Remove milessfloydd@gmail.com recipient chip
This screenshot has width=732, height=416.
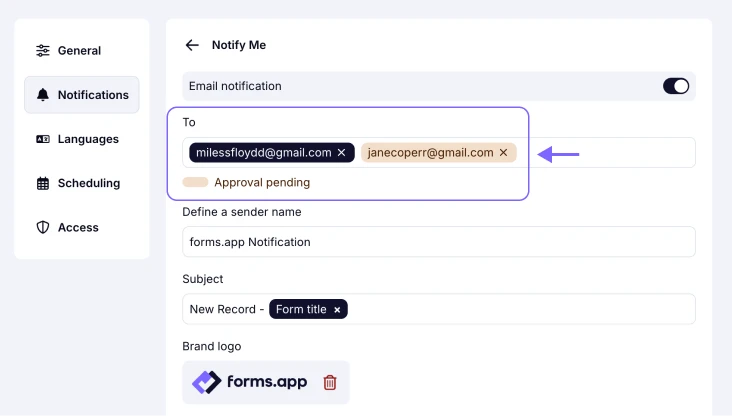point(342,153)
